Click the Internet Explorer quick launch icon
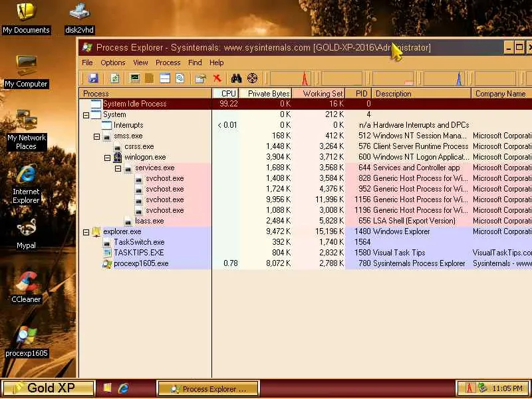This screenshot has width=532, height=399. [x=123, y=388]
